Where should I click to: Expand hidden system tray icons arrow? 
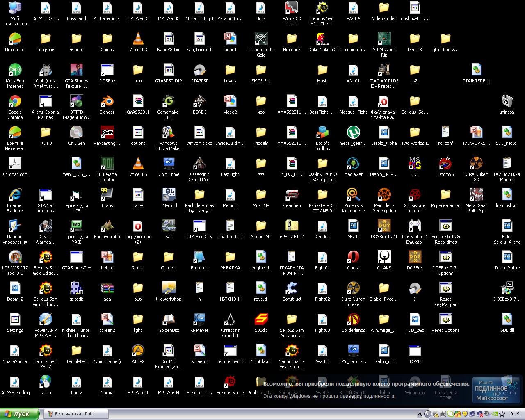tap(427, 414)
